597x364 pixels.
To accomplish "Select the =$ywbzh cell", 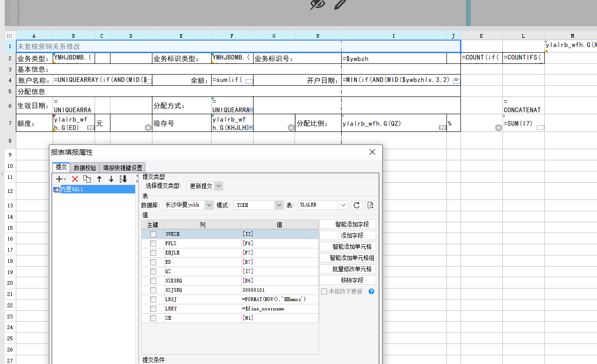I will (x=394, y=59).
